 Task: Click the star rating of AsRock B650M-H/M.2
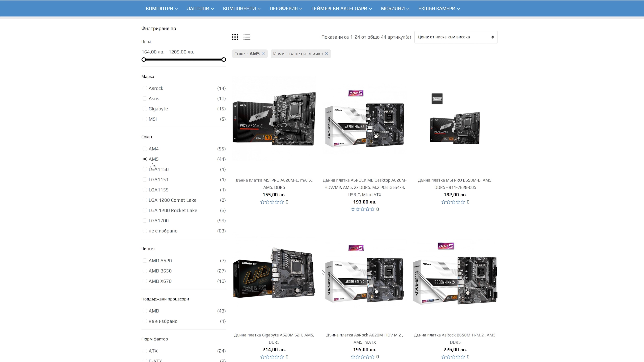point(453,357)
